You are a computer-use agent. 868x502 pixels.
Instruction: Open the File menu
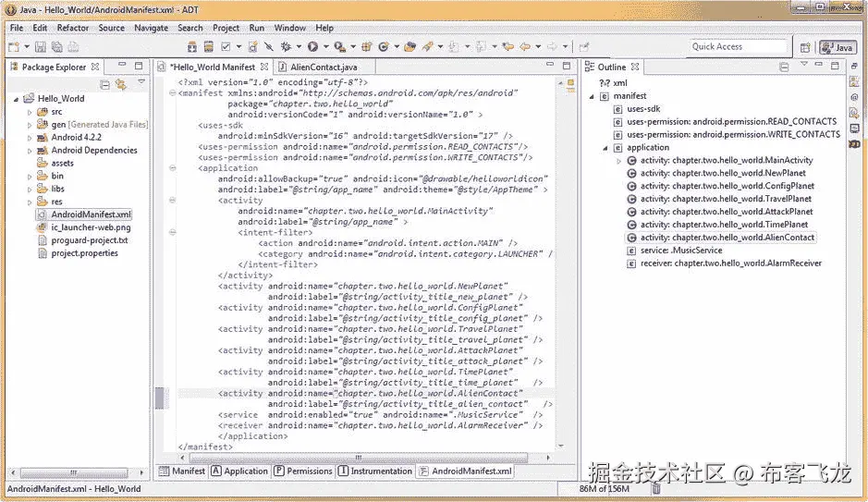click(17, 28)
